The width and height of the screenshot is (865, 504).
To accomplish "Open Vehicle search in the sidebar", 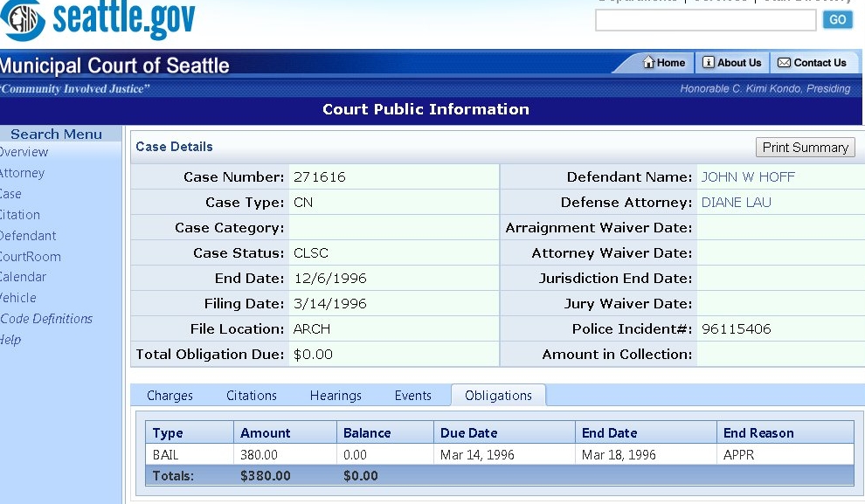I will point(18,297).
